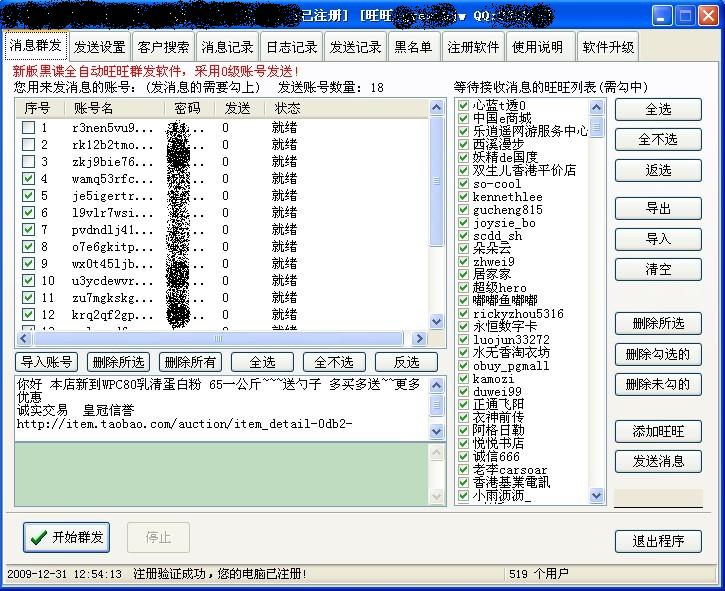Click 全选 below the account table
The height and width of the screenshot is (591, 725).
pyautogui.click(x=262, y=362)
